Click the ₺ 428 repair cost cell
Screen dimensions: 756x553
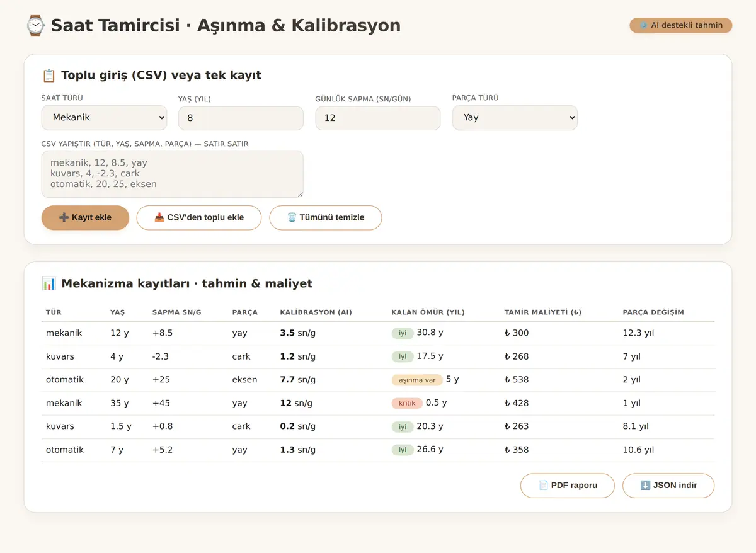[x=516, y=403]
